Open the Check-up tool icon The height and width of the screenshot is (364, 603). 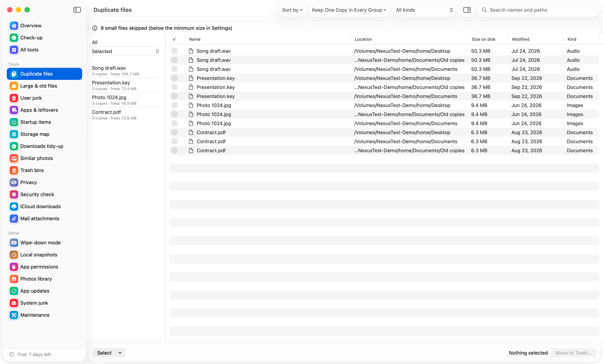(14, 38)
